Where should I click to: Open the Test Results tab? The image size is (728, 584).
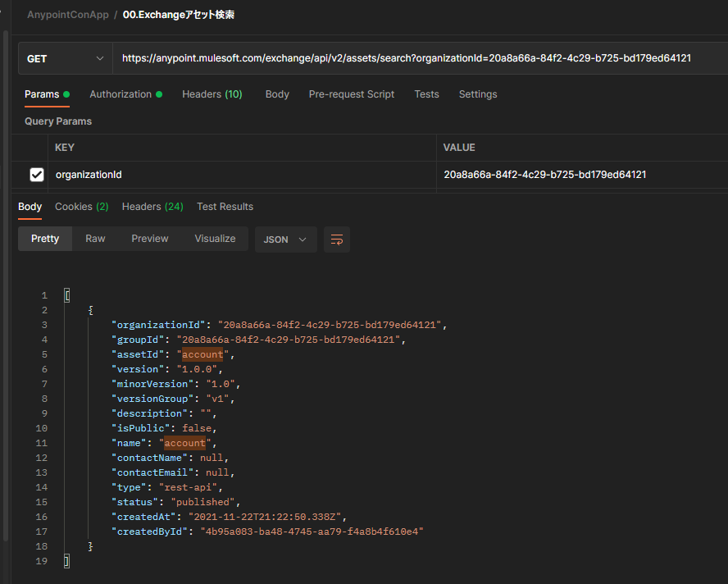(225, 207)
